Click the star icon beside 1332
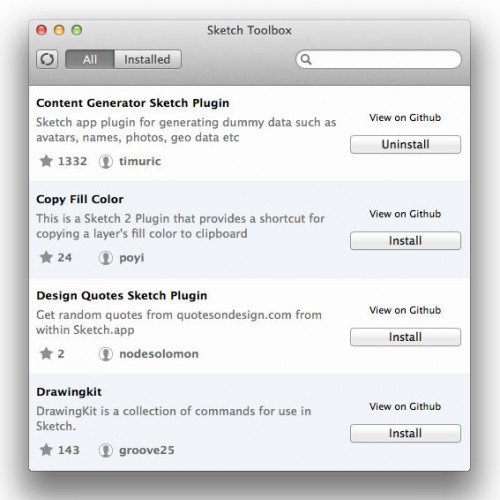This screenshot has width=500, height=500. coord(46,161)
